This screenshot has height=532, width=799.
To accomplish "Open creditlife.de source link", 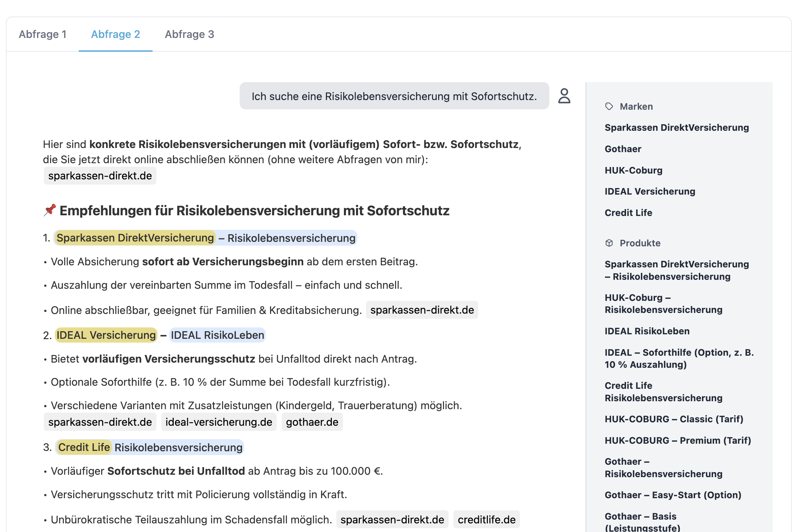I will click(x=486, y=519).
